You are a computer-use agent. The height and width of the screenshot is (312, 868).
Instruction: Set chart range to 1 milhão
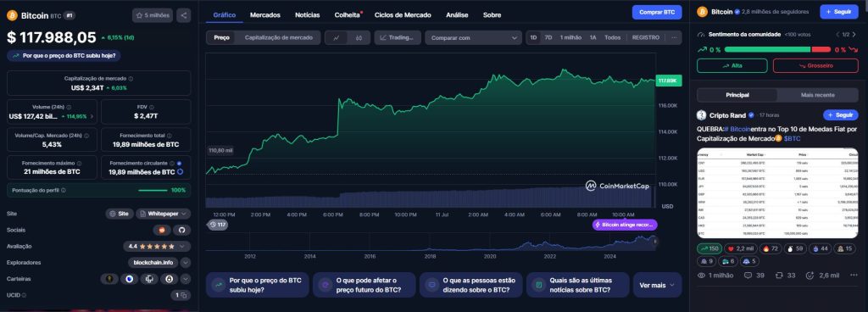[x=570, y=37]
